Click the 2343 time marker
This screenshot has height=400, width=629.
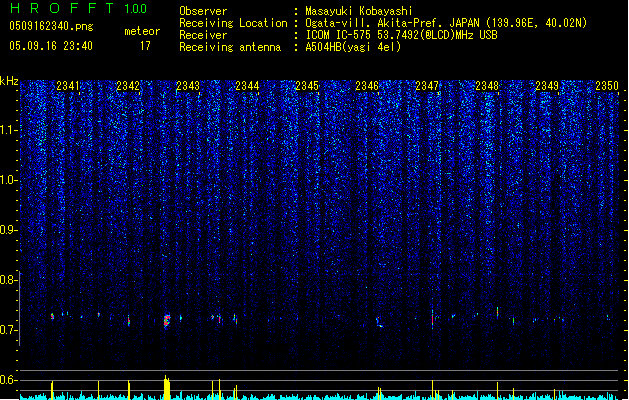coord(188,86)
